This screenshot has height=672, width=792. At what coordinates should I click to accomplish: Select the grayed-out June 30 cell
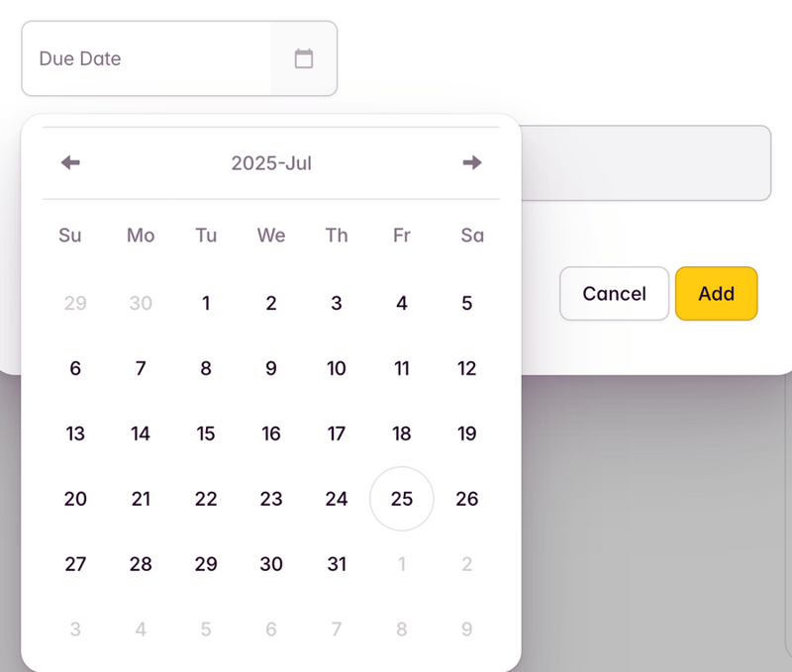[x=141, y=304]
